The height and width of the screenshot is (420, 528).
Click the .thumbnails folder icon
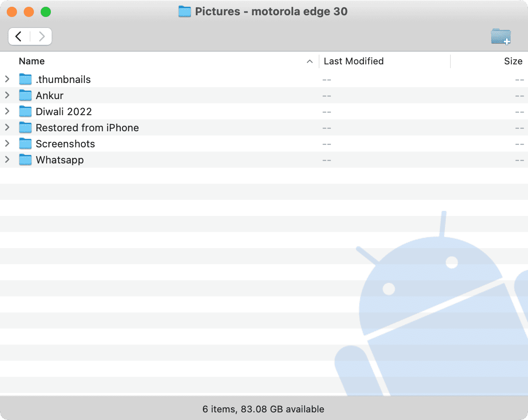click(x=25, y=79)
